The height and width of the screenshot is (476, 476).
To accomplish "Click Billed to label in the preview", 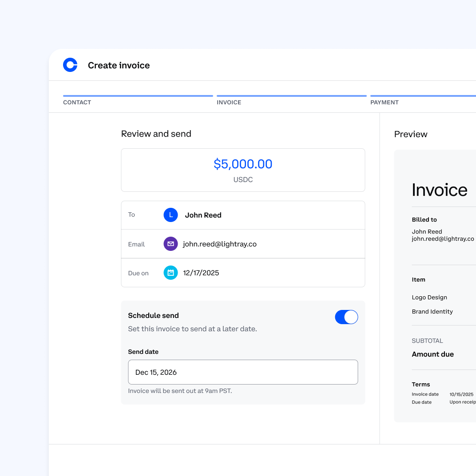I will (x=424, y=219).
